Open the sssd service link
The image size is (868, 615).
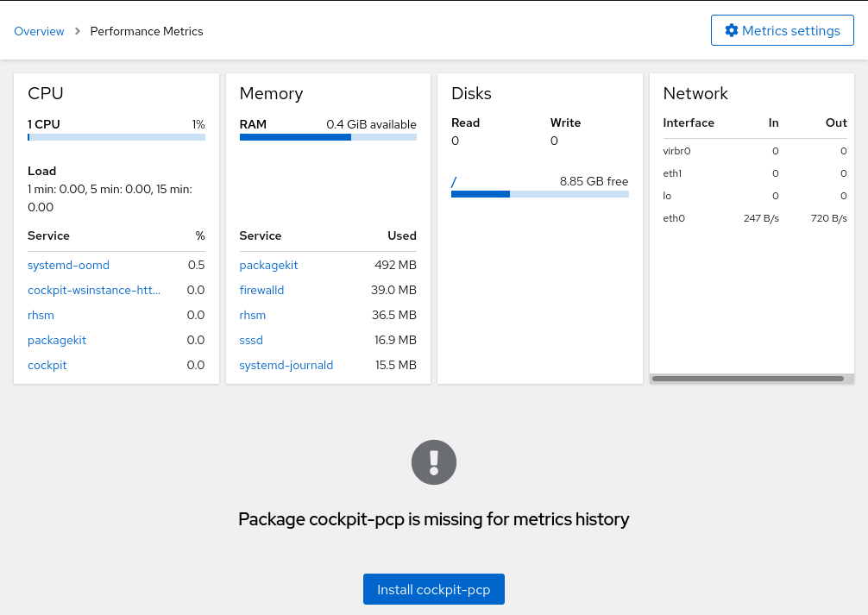click(251, 340)
